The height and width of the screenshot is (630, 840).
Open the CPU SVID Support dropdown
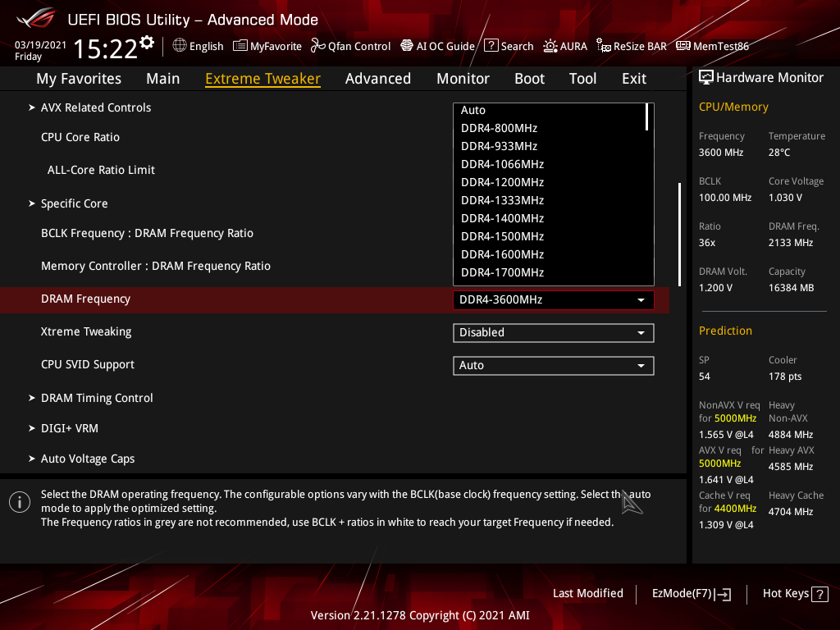(554, 365)
